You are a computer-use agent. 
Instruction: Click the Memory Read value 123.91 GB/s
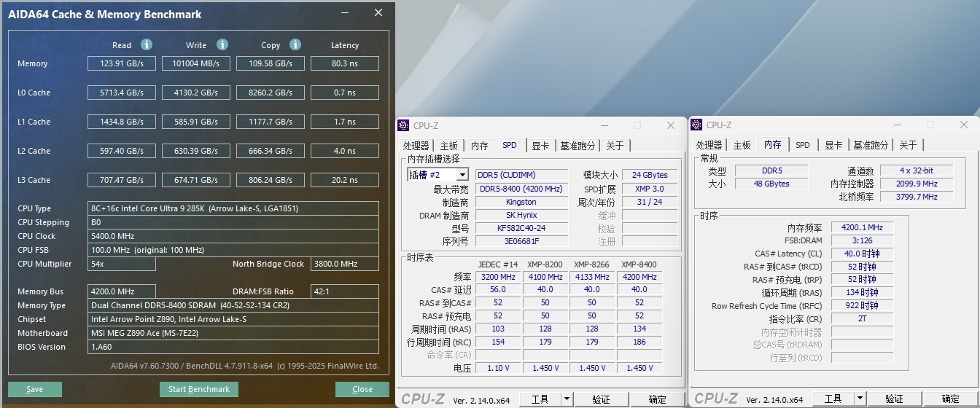pyautogui.click(x=122, y=63)
